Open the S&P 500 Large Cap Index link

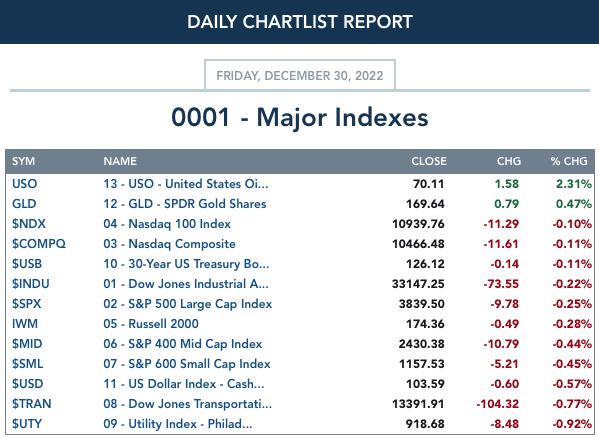click(188, 304)
